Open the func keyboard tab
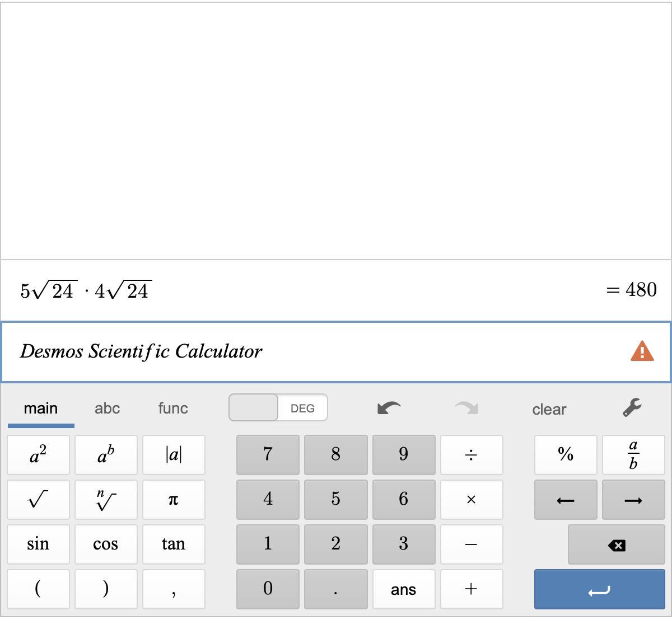 point(173,408)
